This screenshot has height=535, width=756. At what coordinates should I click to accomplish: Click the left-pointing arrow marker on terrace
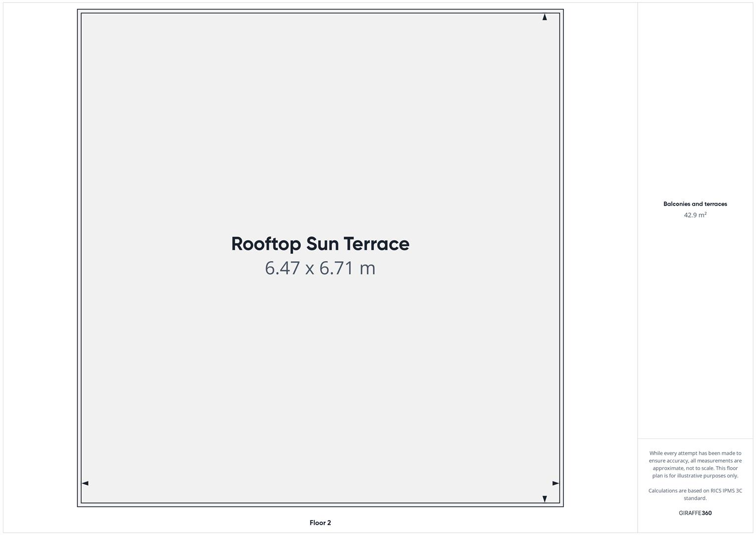tap(85, 483)
